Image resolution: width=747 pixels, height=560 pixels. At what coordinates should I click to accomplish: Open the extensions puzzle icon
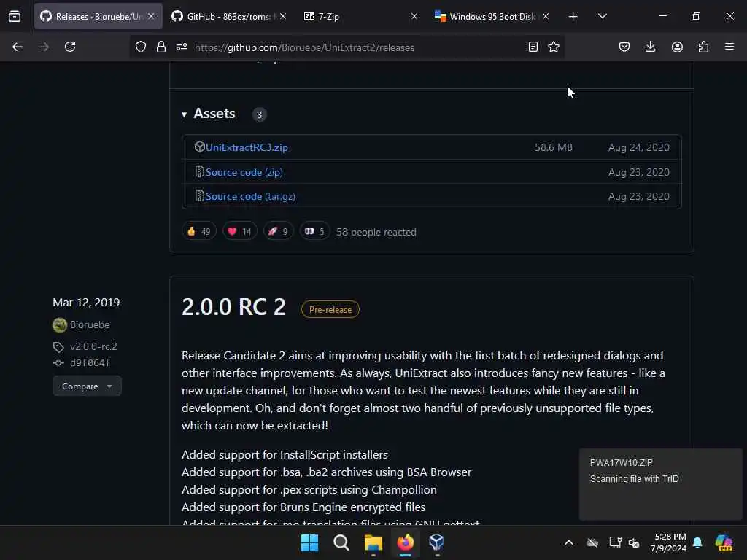click(703, 47)
